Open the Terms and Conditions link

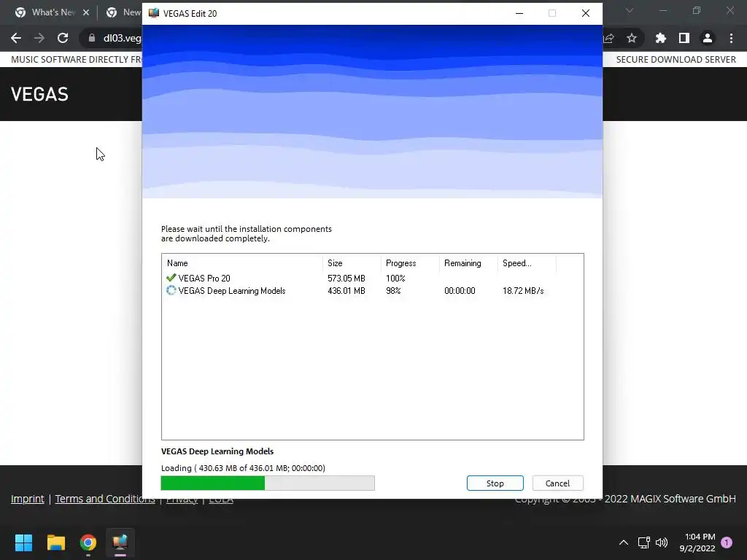click(105, 499)
